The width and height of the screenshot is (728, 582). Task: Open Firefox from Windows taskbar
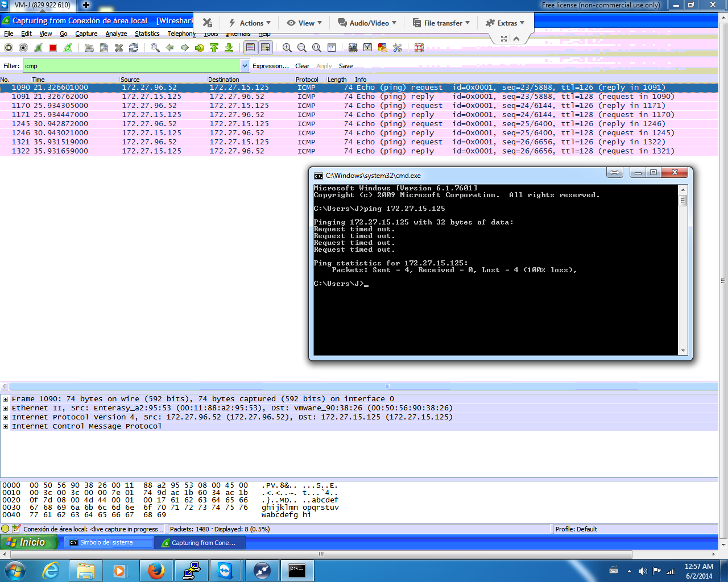(156, 570)
